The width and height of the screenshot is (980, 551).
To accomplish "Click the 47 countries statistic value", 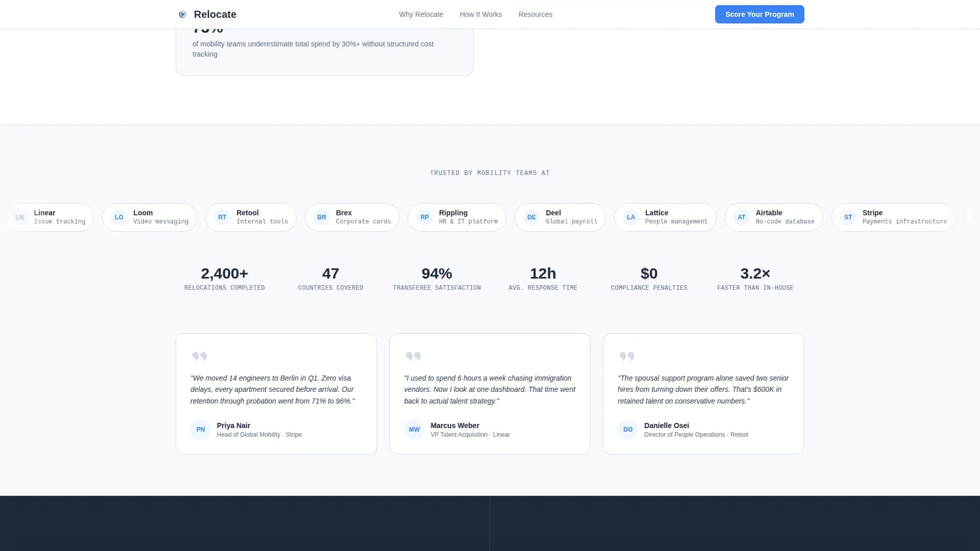I will (331, 273).
